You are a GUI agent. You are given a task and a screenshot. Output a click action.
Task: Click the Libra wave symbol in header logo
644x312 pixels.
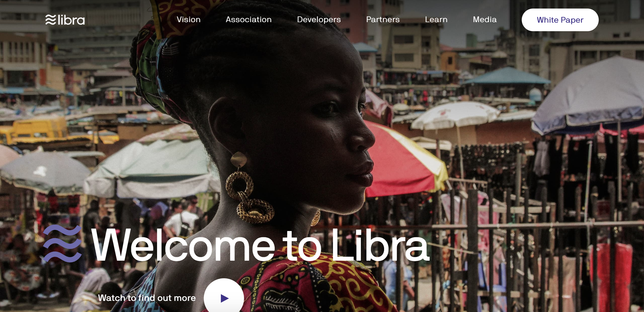[51, 20]
